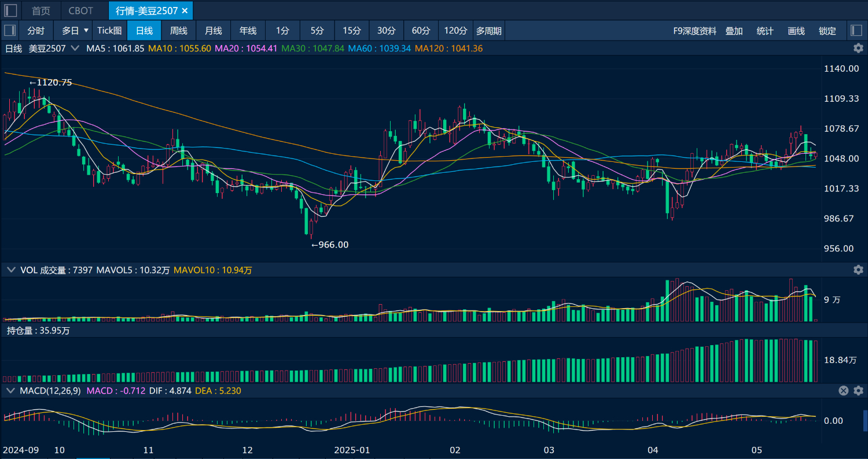This screenshot has height=459, width=868.
Task: Click the 日线 label before 美豆2507
Action: click(x=13, y=49)
